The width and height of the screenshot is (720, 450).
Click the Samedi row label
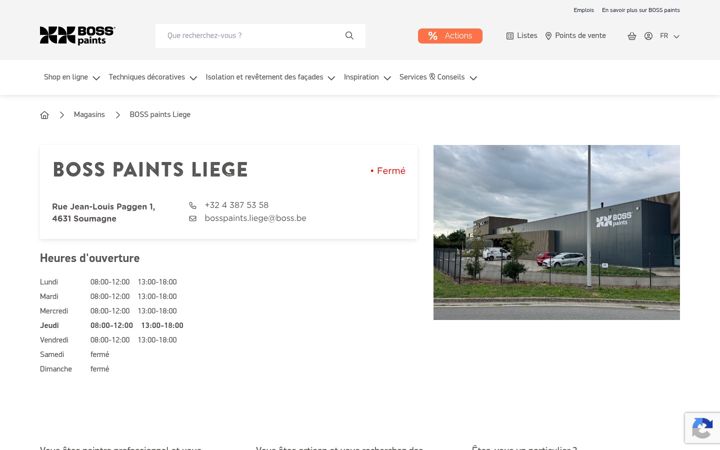[x=52, y=354]
